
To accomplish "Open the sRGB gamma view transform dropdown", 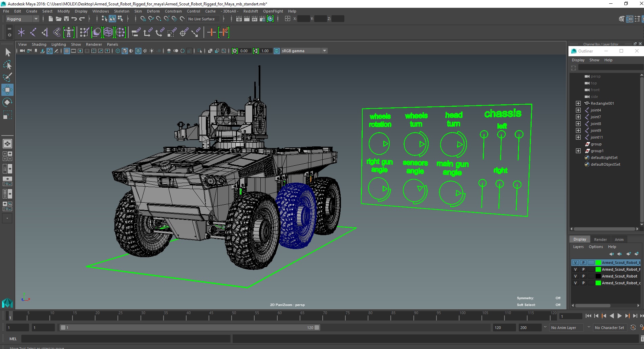I will click(x=304, y=51).
